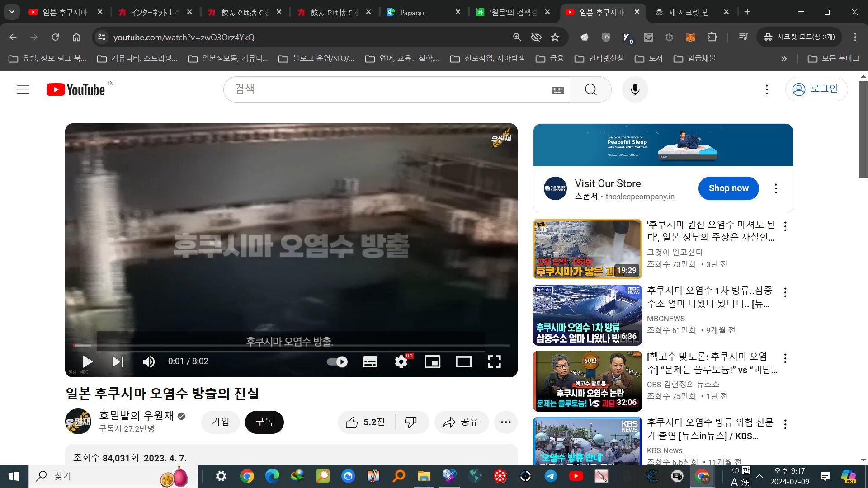Image resolution: width=868 pixels, height=488 pixels.
Task: Play the YouTube video
Action: click(x=88, y=361)
